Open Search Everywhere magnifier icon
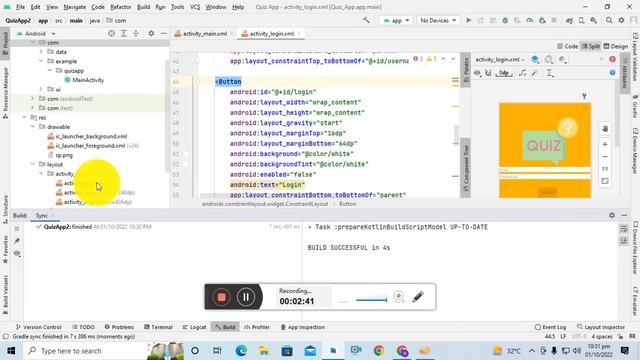The height and width of the screenshot is (360, 640). [609, 20]
